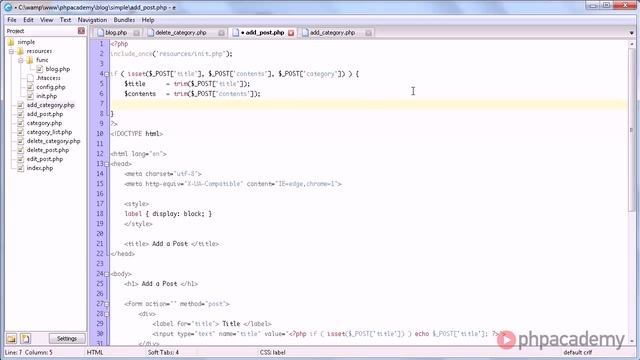
Task: Collapse the func folder
Action: click(21, 60)
